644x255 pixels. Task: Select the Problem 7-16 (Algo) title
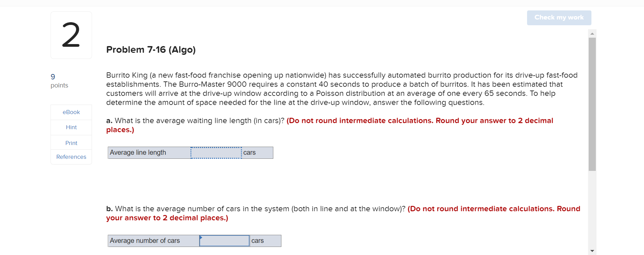(x=151, y=49)
